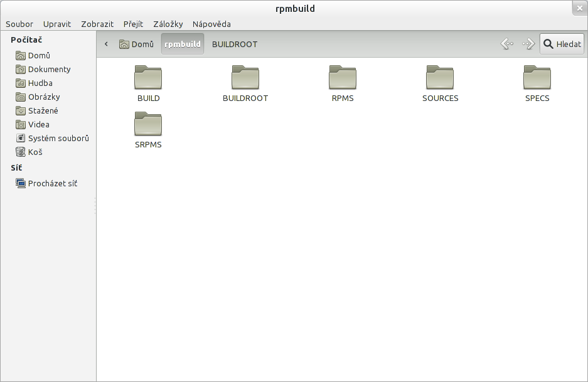Click the Hledat search button
Viewport: 588px width, 382px height.
[x=562, y=44]
